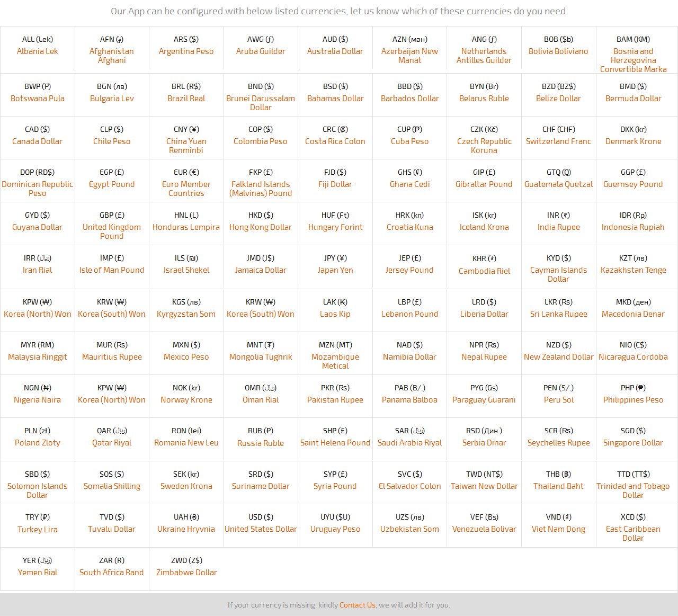Click Azerbaijan New Manat entry
The image size is (678, 616).
click(409, 56)
